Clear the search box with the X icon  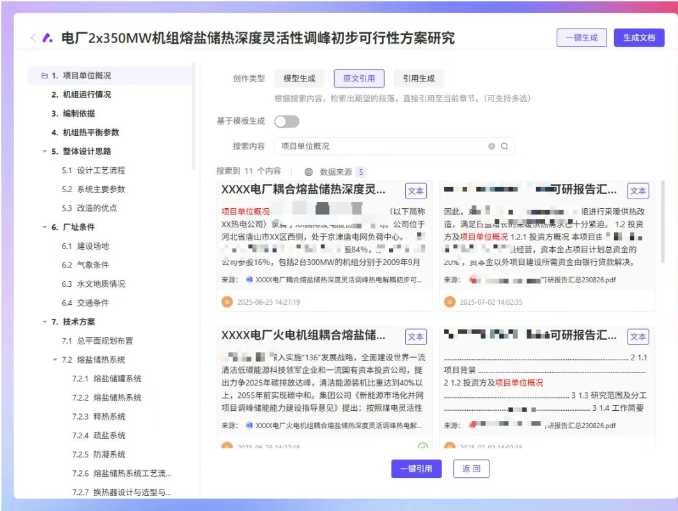click(491, 146)
